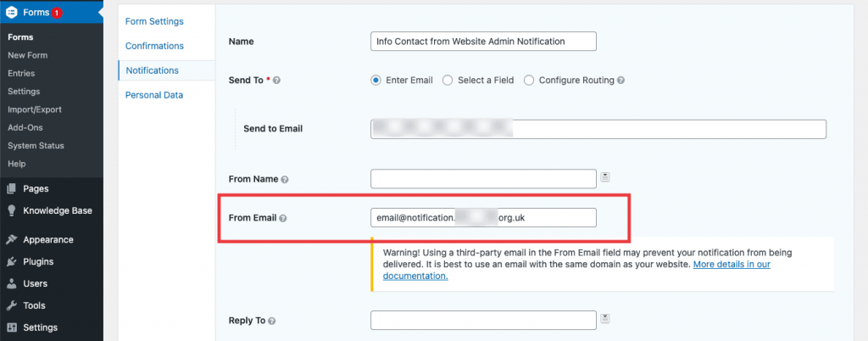The height and width of the screenshot is (341, 868).
Task: Click the Settings sliders icon in sidebar
Action: (x=11, y=327)
